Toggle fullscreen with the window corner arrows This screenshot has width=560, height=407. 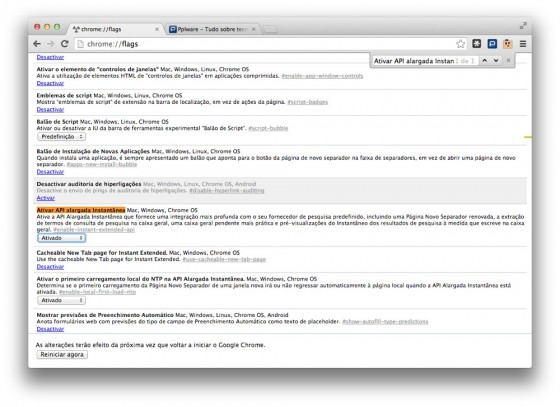pyautogui.click(x=523, y=26)
